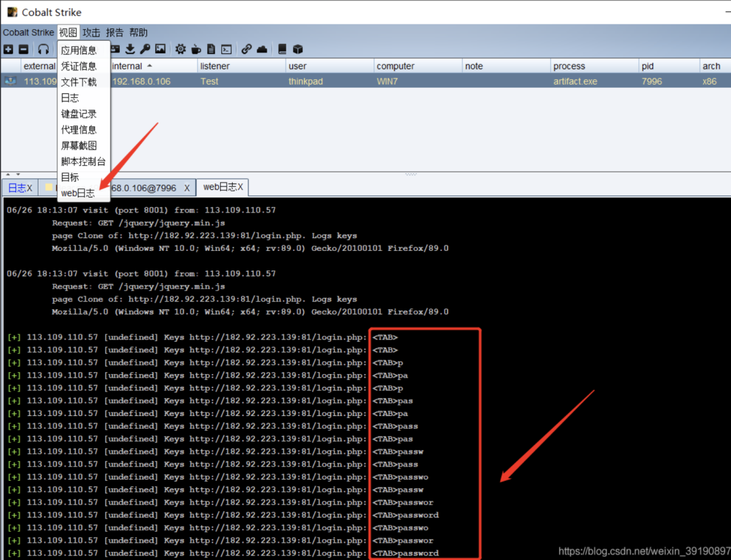
Task: Click the pane collapse arrows on divider
Action: point(13,174)
